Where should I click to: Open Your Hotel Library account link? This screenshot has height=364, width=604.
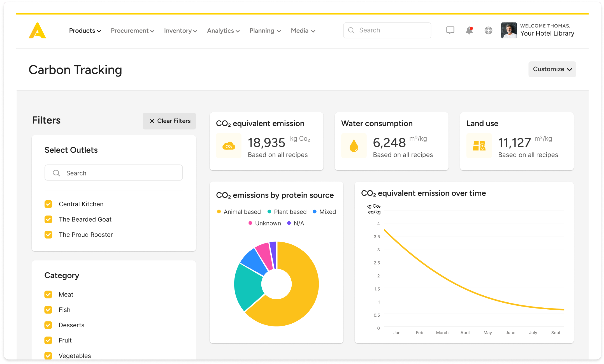(547, 33)
